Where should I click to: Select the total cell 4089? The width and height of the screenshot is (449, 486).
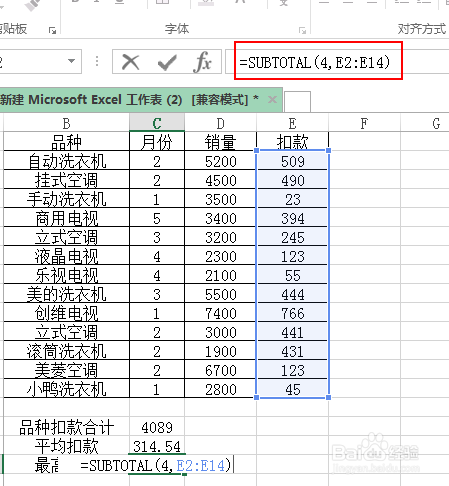click(157, 427)
